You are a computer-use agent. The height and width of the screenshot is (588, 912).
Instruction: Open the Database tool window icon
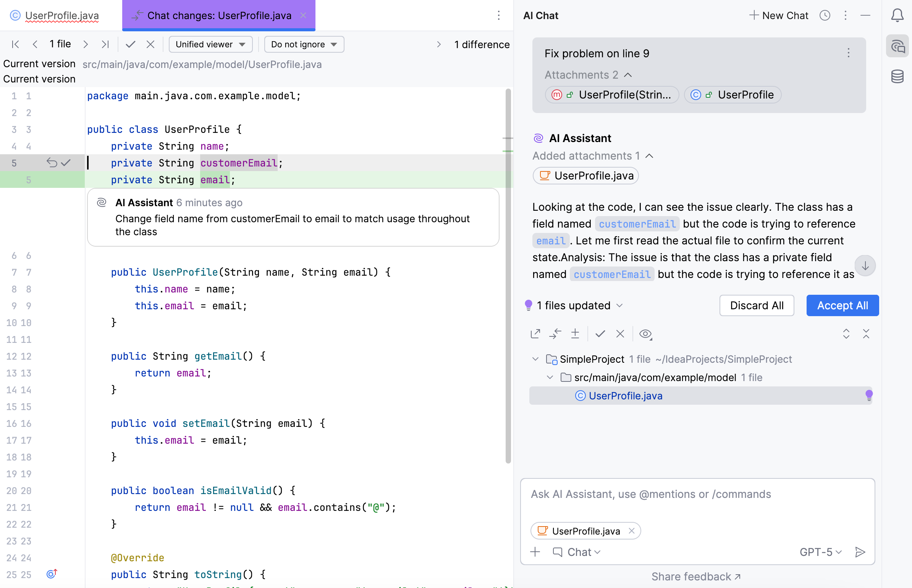point(897,76)
